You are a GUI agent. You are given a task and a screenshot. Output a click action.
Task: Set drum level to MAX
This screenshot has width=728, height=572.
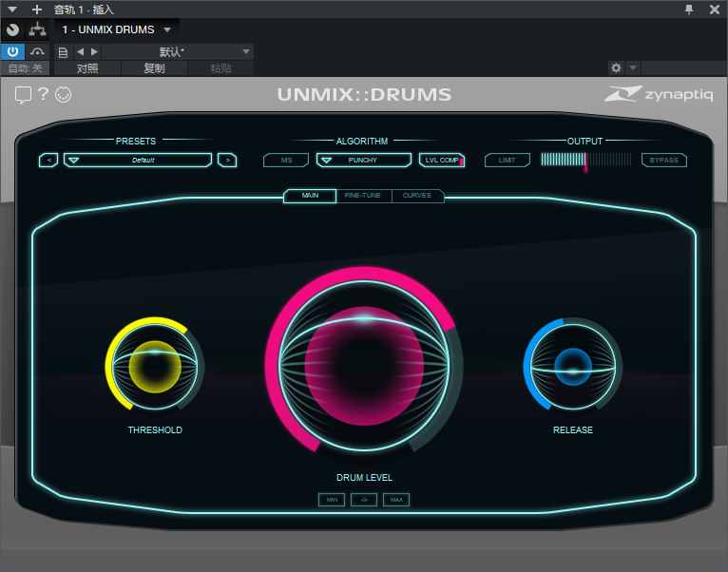coord(396,500)
